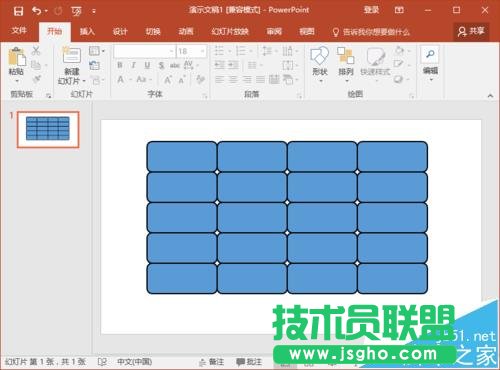The image size is (500, 370).
Task: Switch to the 切换 (Transitions) tab
Action: (x=153, y=31)
